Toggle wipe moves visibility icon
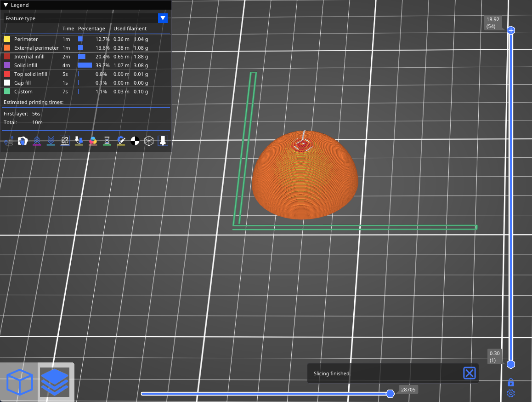 pyautogui.click(x=23, y=141)
